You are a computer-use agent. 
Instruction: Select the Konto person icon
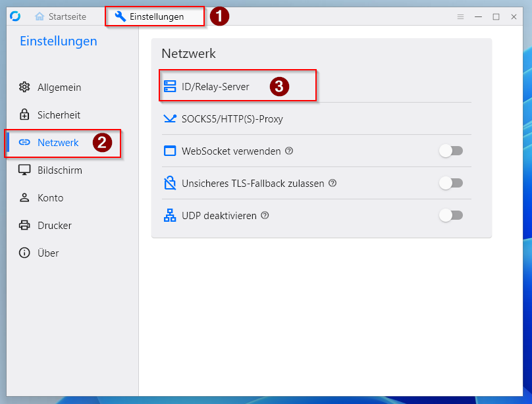[x=24, y=197]
